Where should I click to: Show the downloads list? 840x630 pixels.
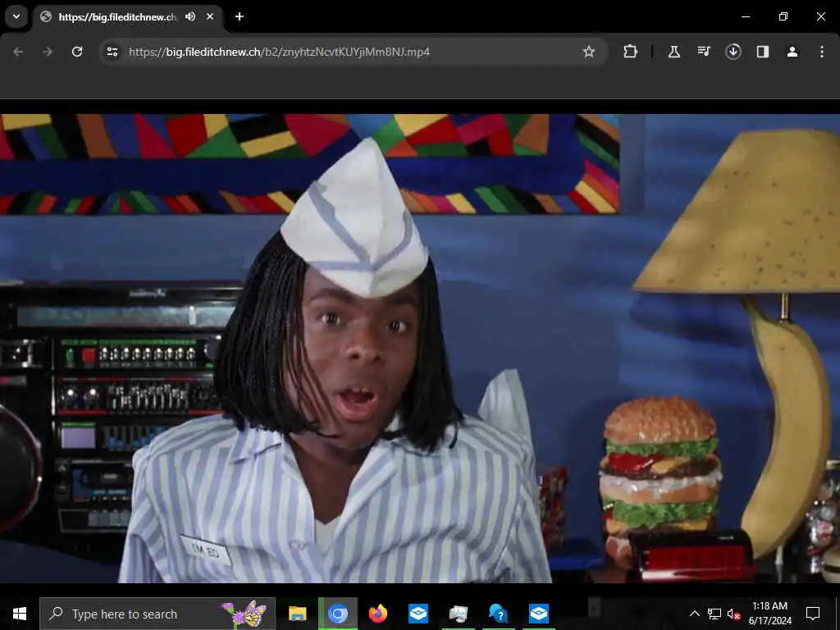coord(733,52)
